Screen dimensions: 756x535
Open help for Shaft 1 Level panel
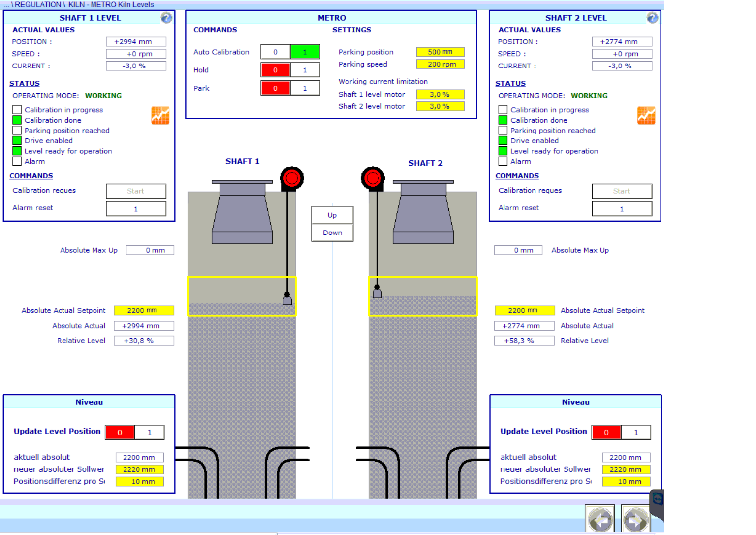[x=166, y=18]
